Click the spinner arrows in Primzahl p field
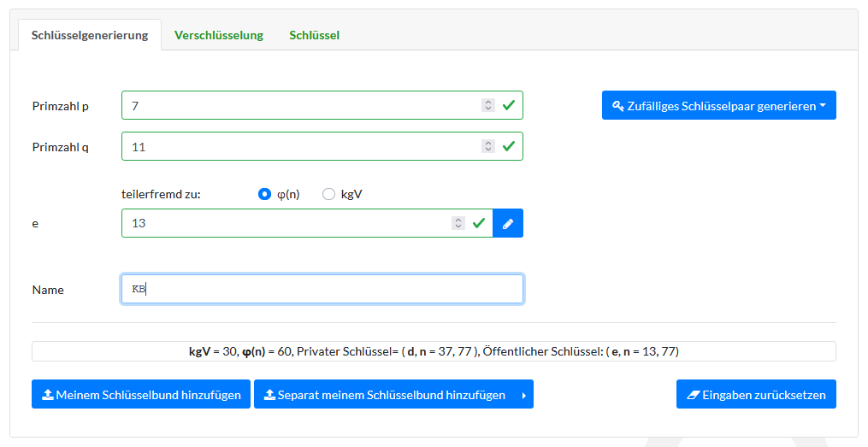868x447 pixels. pos(487,105)
